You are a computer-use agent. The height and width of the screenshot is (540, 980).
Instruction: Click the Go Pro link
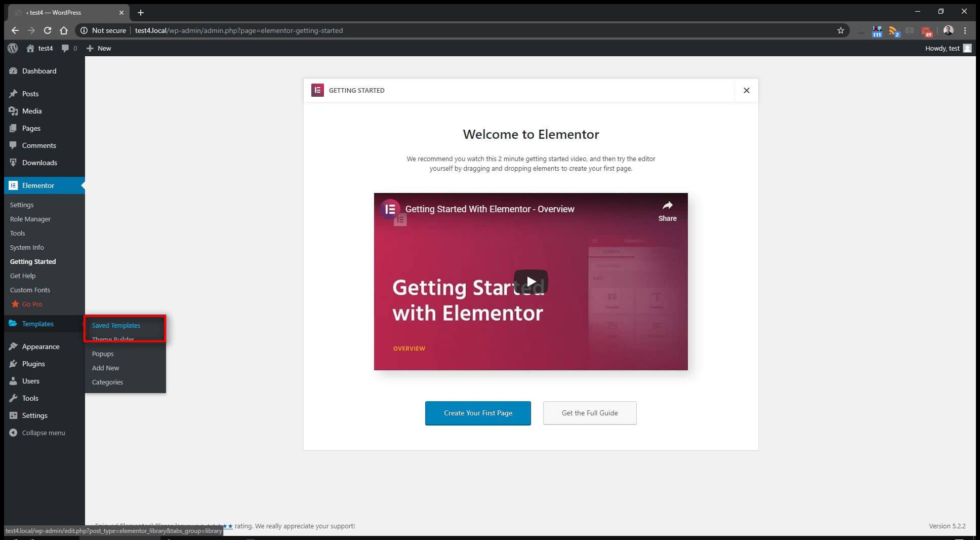[27, 304]
